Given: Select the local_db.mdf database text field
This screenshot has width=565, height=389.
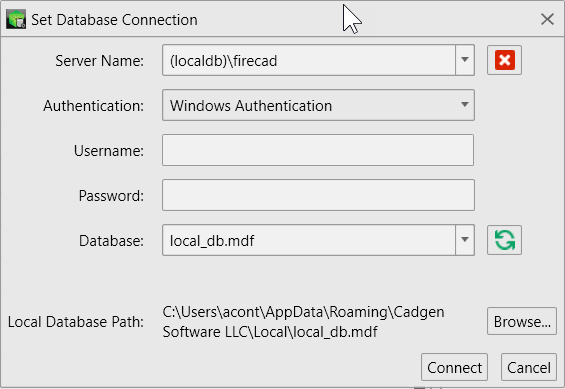Looking at the screenshot, I should pos(309,240).
